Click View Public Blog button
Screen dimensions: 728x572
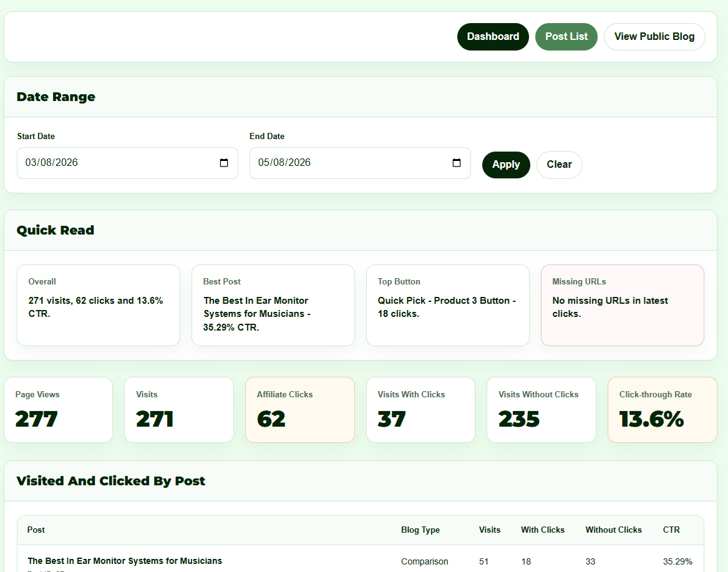(x=654, y=37)
